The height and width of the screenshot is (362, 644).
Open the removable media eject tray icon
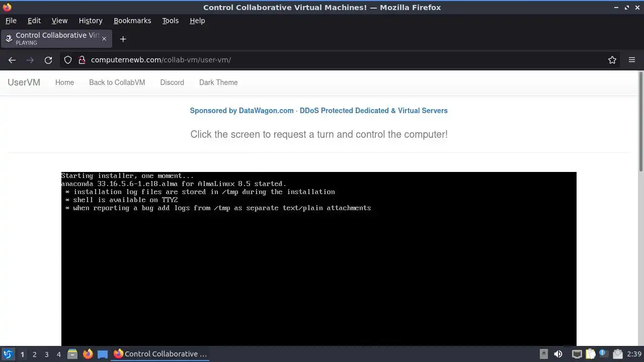(544, 354)
